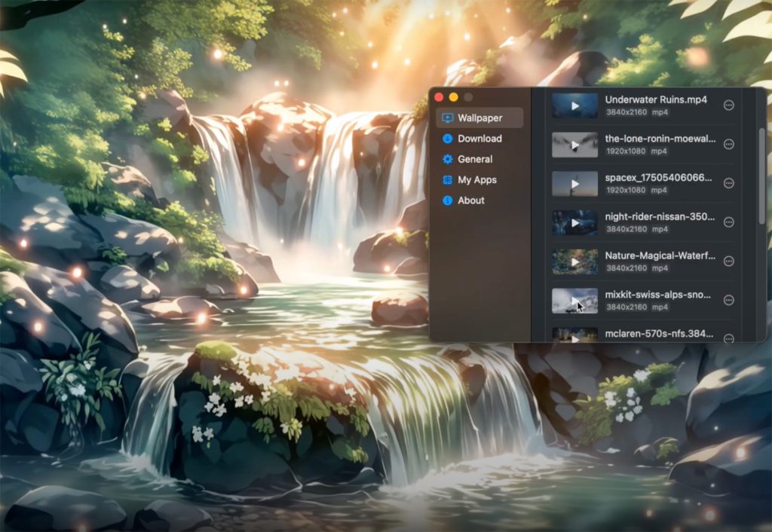This screenshot has width=772, height=532.
Task: Click the Wallpaper monitor icon
Action: (x=447, y=118)
